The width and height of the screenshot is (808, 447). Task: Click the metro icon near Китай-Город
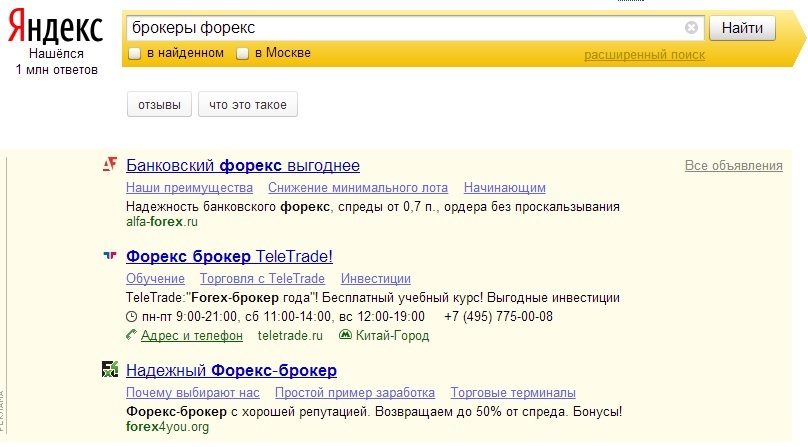[345, 335]
